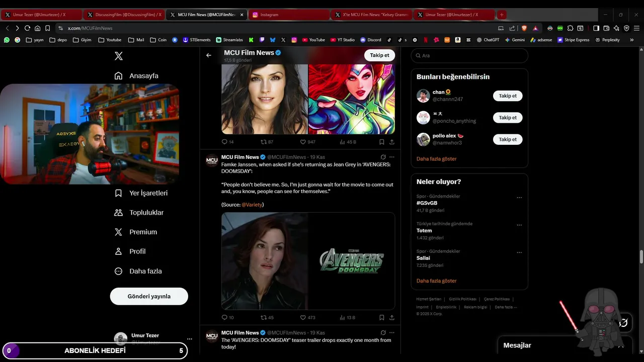Image resolution: width=644 pixels, height=362 pixels.
Task: Open the @Variety source link
Action: click(252, 205)
